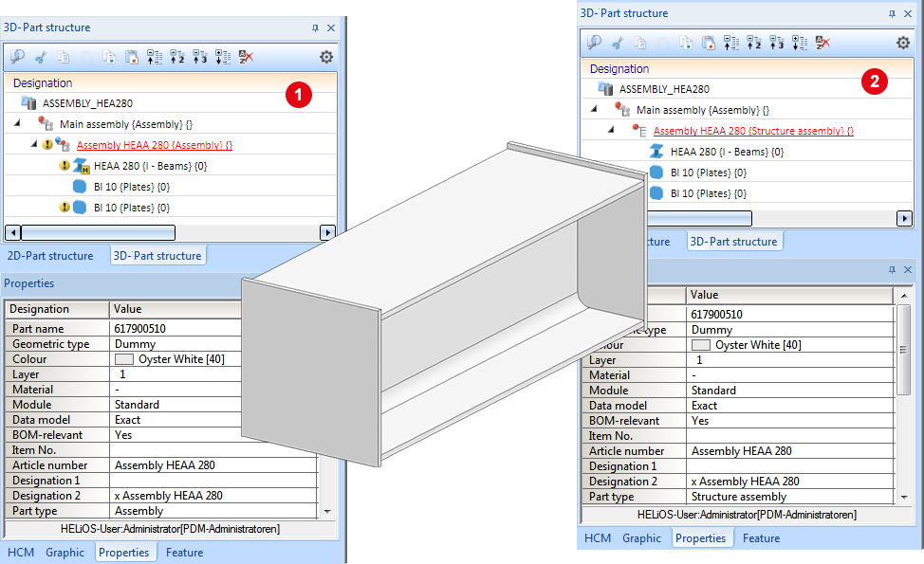
Task: Toggle the pin on panel 2's 3D-Part structure
Action: pyautogui.click(x=892, y=14)
